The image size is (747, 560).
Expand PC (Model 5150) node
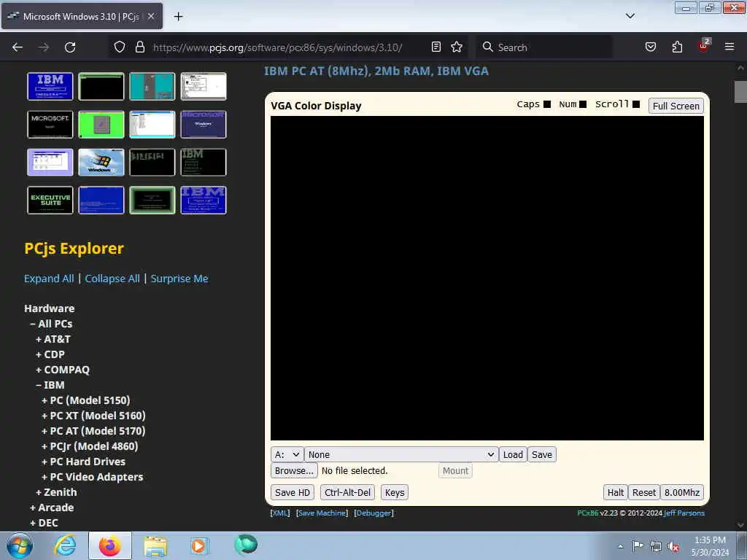(x=86, y=400)
